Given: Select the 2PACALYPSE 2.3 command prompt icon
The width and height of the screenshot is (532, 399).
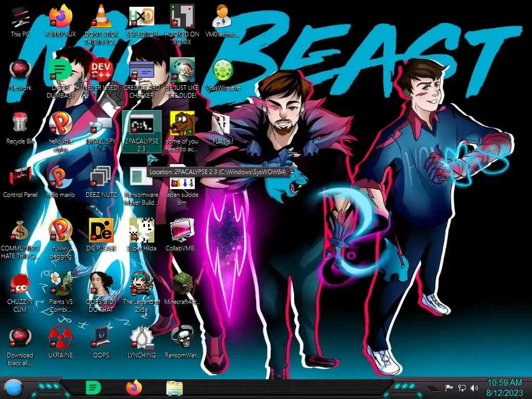Looking at the screenshot, I should (x=142, y=131).
